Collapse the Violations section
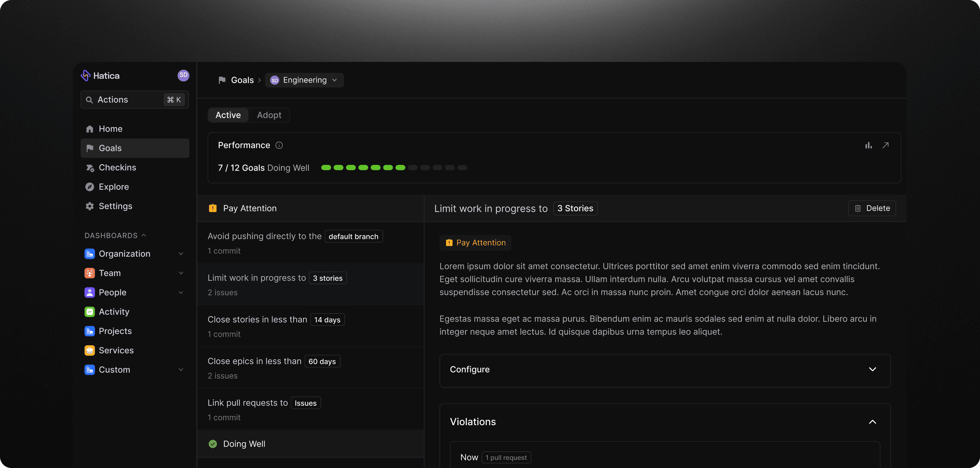 [872, 422]
